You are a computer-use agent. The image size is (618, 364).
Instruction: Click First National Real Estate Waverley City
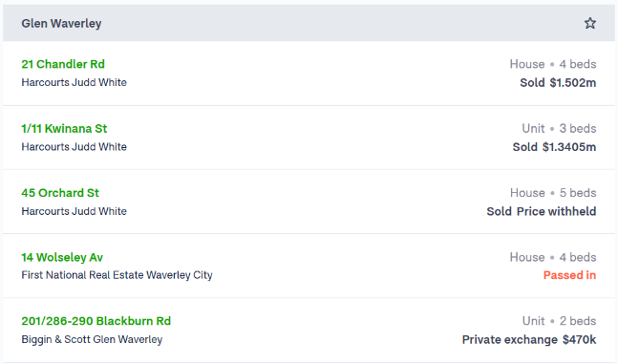click(117, 275)
